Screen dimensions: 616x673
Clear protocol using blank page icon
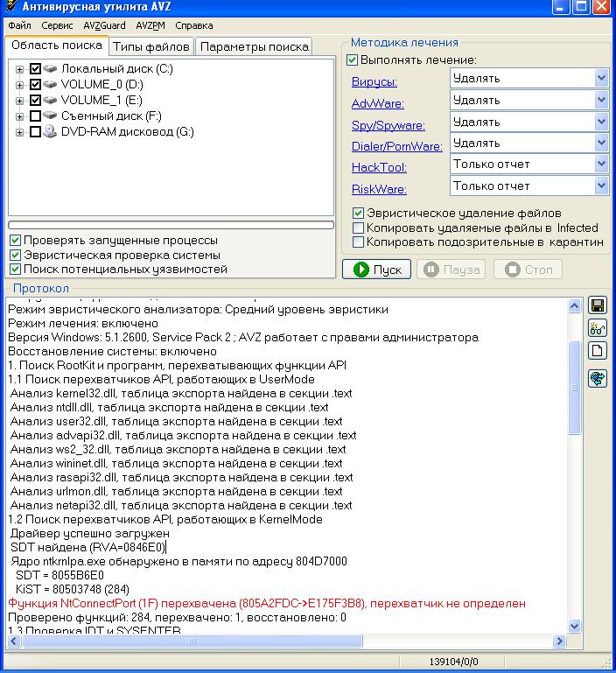tap(597, 351)
